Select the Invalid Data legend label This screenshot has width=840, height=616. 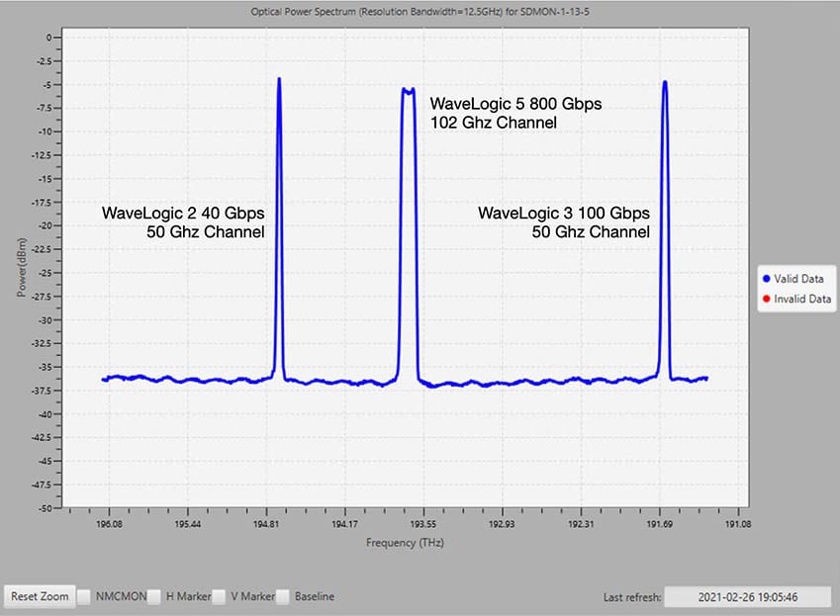click(802, 299)
